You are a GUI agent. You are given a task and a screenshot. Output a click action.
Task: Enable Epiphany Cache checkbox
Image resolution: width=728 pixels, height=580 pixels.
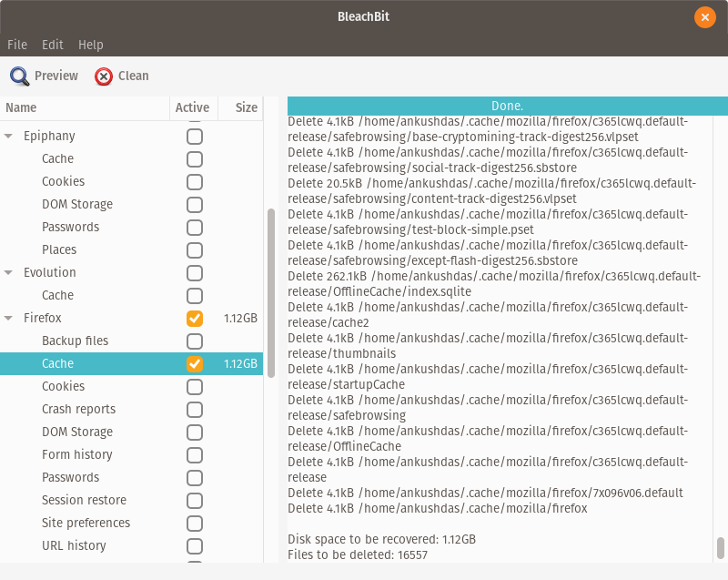click(x=195, y=159)
